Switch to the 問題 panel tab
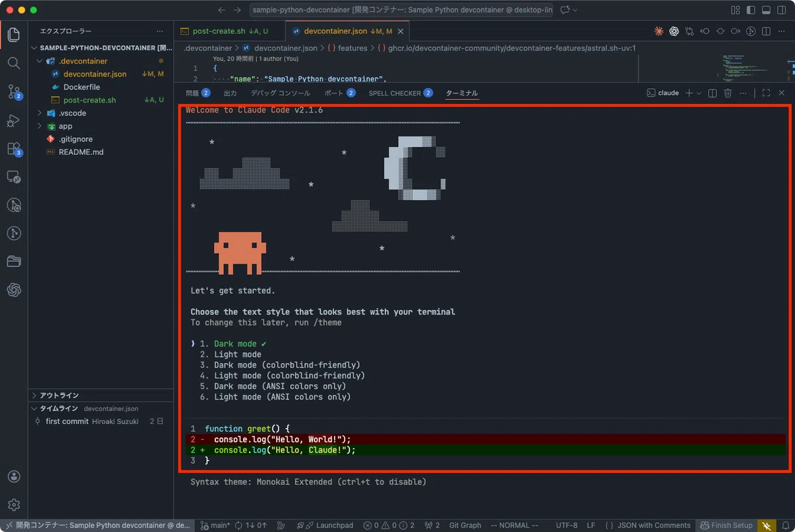The image size is (795, 532). pyautogui.click(x=198, y=93)
